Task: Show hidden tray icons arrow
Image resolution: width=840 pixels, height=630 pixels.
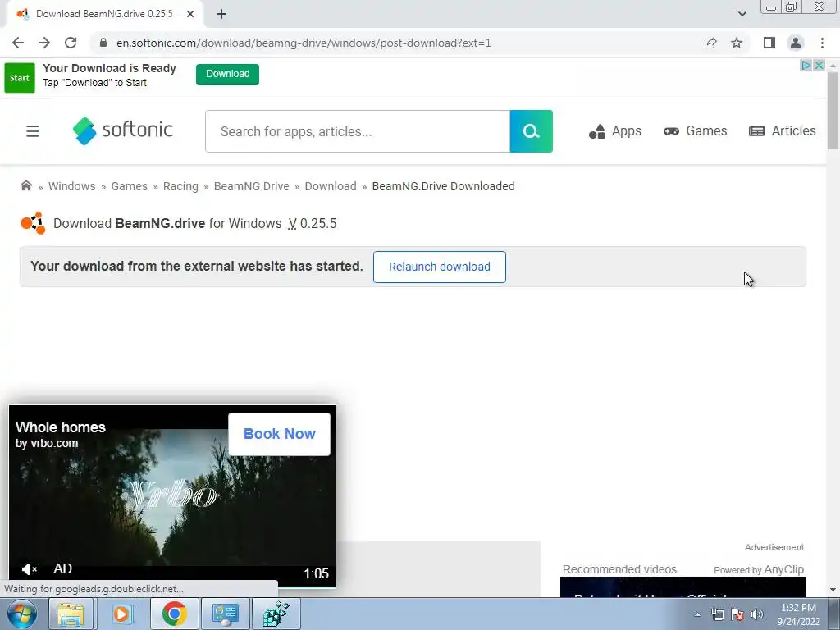Action: pyautogui.click(x=697, y=614)
